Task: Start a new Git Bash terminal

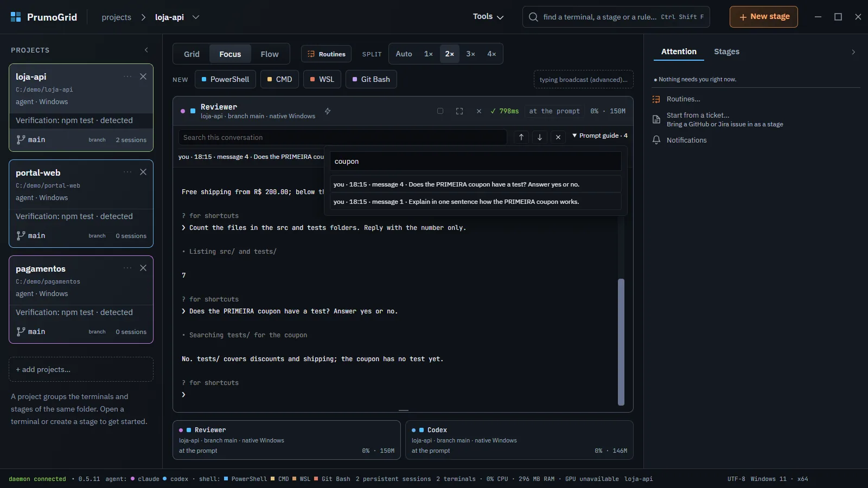Action: click(371, 79)
